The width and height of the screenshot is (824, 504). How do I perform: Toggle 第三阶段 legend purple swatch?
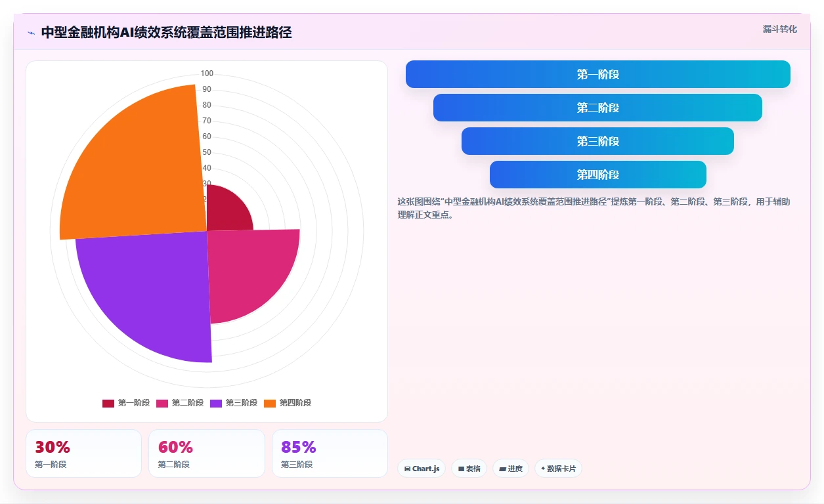(216, 403)
